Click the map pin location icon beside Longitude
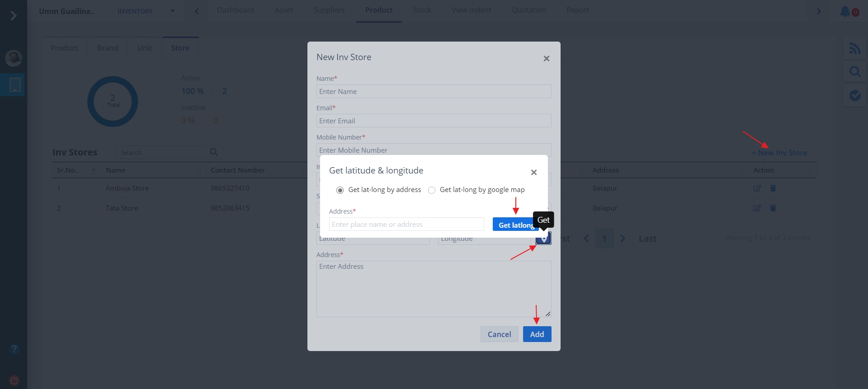The width and height of the screenshot is (868, 389). click(x=543, y=238)
